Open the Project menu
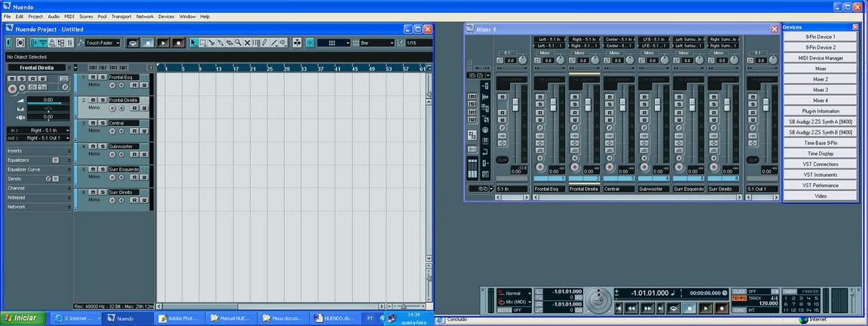868x326 pixels. pyautogui.click(x=35, y=17)
